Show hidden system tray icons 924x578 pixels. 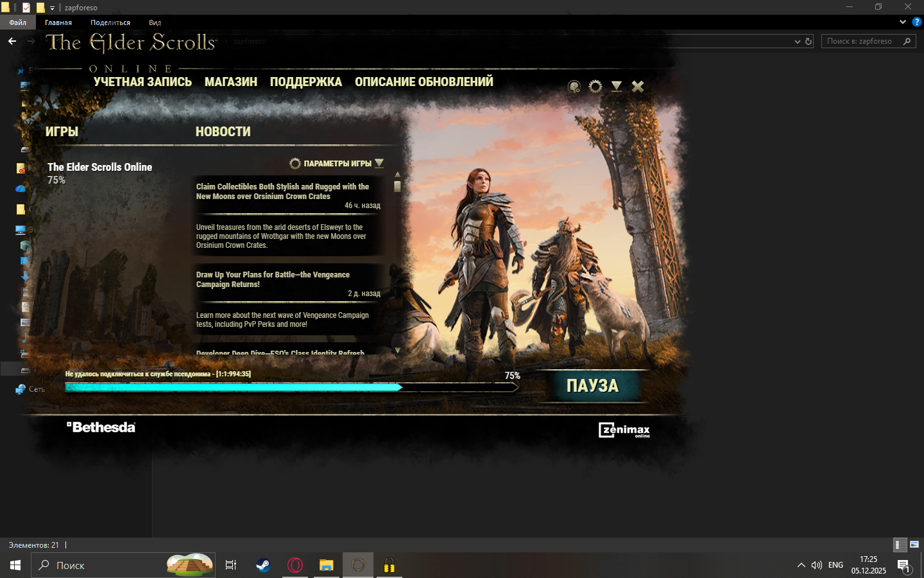click(x=801, y=565)
